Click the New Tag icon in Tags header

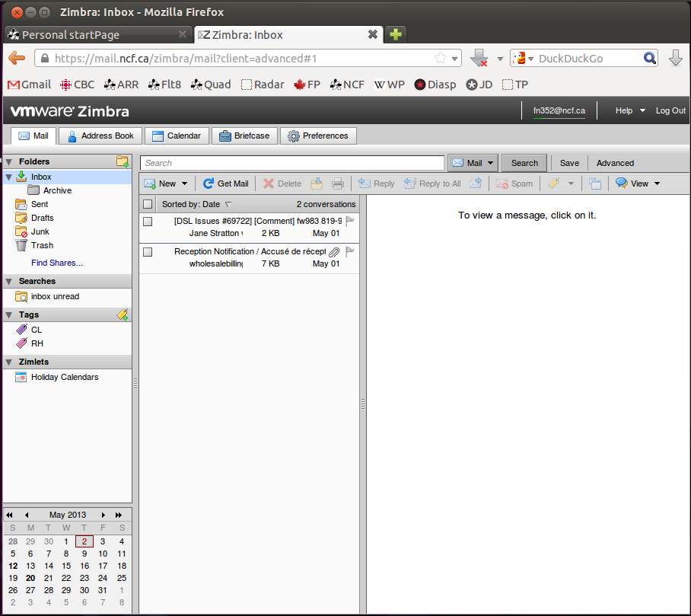[123, 314]
